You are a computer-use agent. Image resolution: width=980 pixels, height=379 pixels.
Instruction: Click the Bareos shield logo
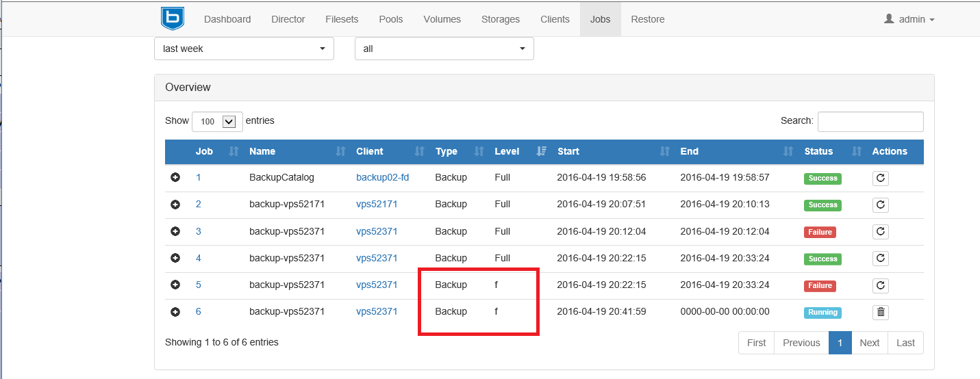173,18
